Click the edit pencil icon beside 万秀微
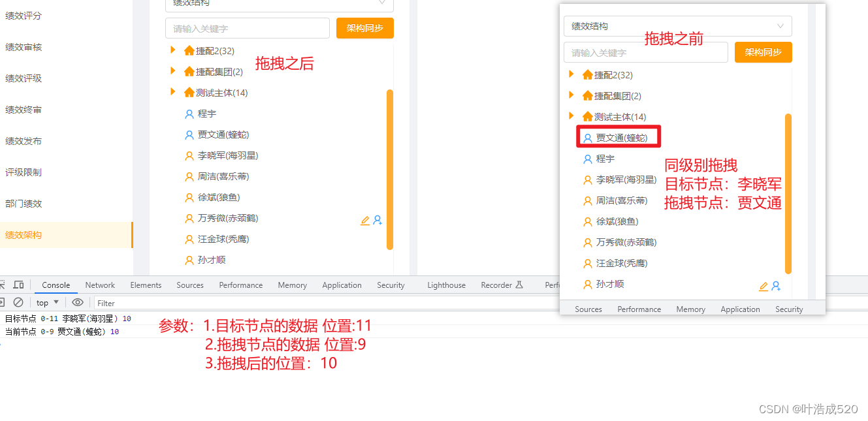868x421 pixels. 364,221
